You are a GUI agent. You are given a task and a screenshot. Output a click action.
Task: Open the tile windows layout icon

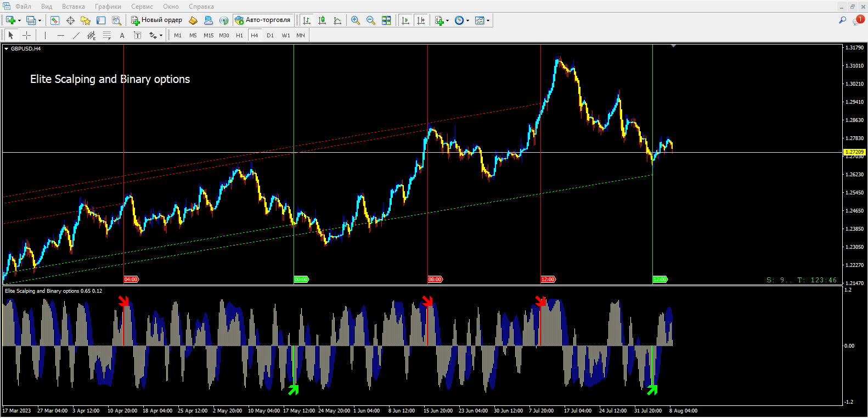pyautogui.click(x=386, y=20)
